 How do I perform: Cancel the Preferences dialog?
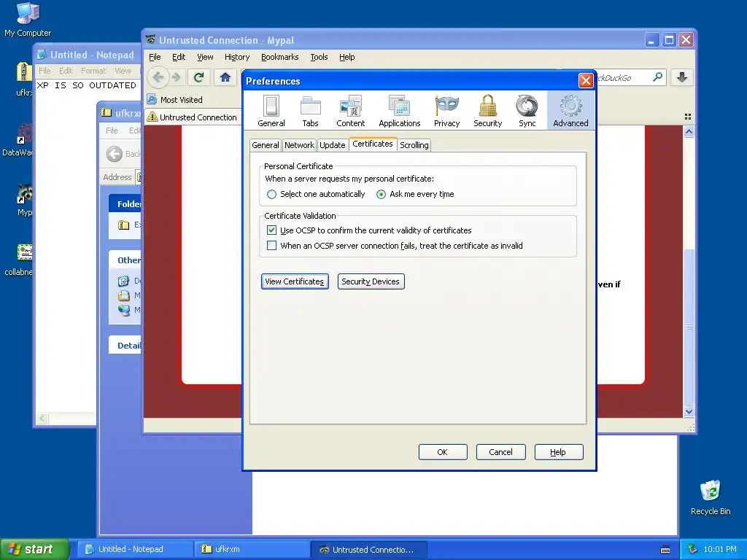click(500, 452)
